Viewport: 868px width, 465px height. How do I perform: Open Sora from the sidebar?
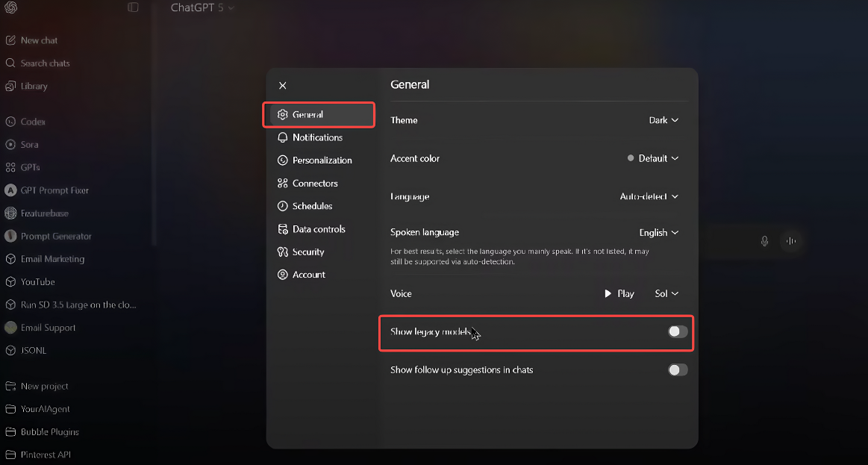tap(30, 144)
